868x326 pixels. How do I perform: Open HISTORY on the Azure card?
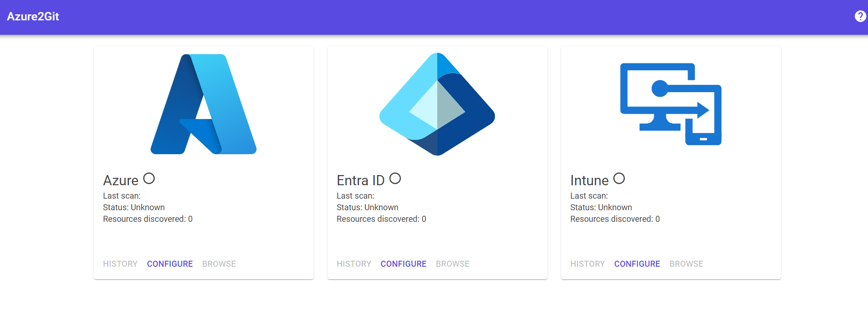click(120, 264)
